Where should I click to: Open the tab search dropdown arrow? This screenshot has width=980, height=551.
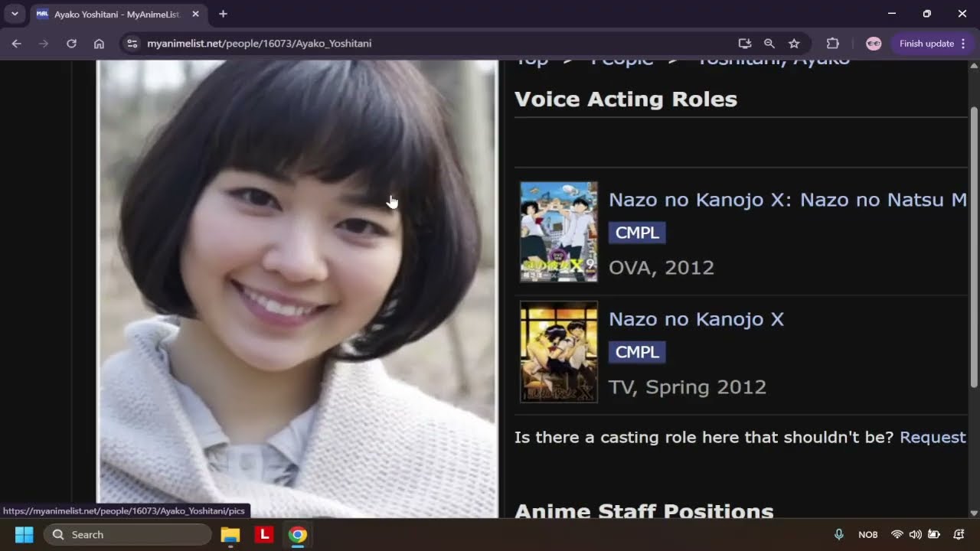[14, 14]
